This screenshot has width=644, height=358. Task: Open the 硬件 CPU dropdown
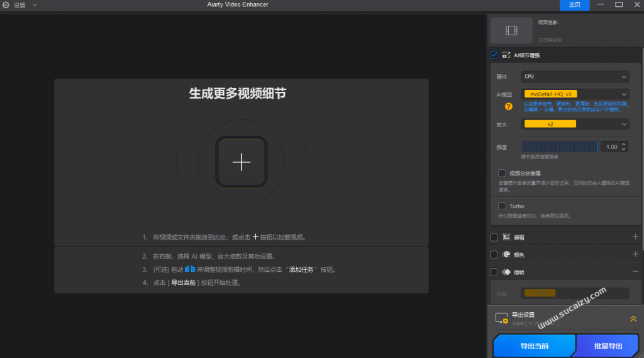(575, 77)
